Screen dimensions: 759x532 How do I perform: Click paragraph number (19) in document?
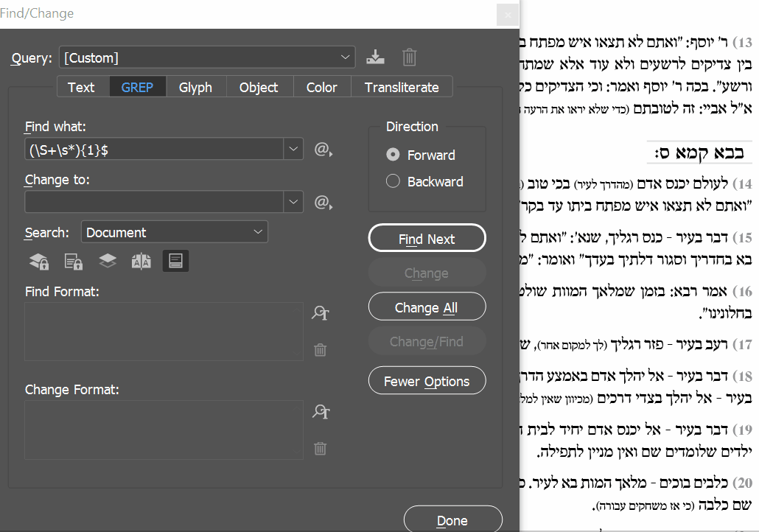click(x=743, y=430)
